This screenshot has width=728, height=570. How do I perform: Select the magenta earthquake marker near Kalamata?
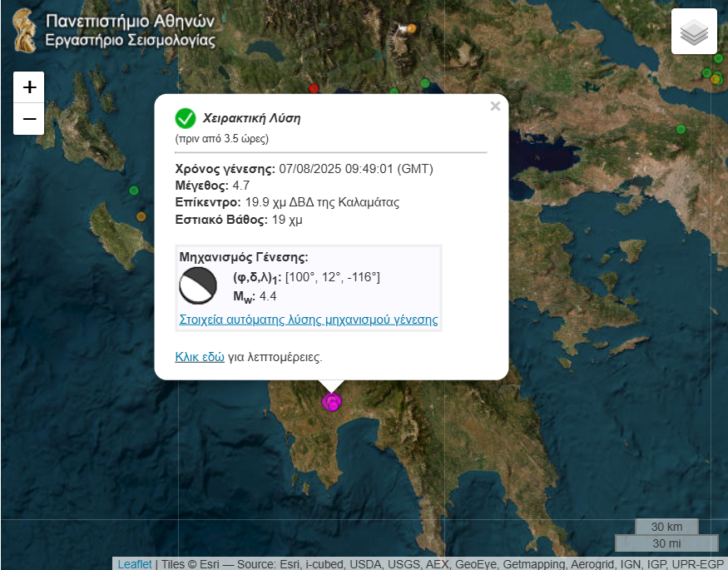point(332,402)
